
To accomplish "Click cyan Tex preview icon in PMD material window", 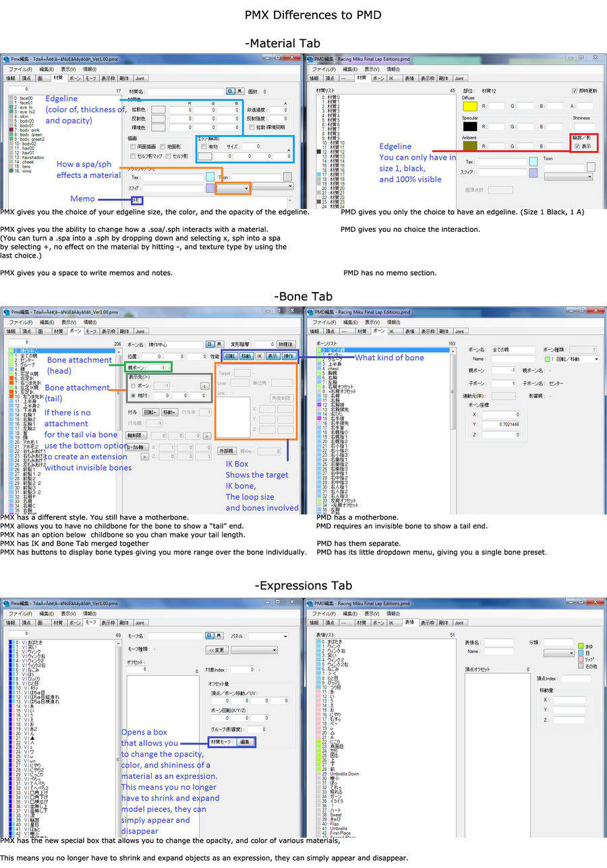I will tap(533, 162).
